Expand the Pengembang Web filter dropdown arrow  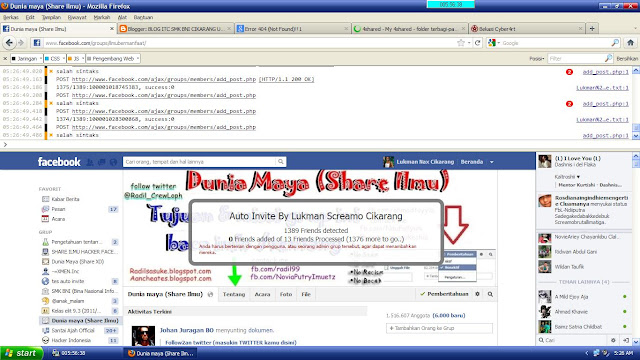pos(138,58)
